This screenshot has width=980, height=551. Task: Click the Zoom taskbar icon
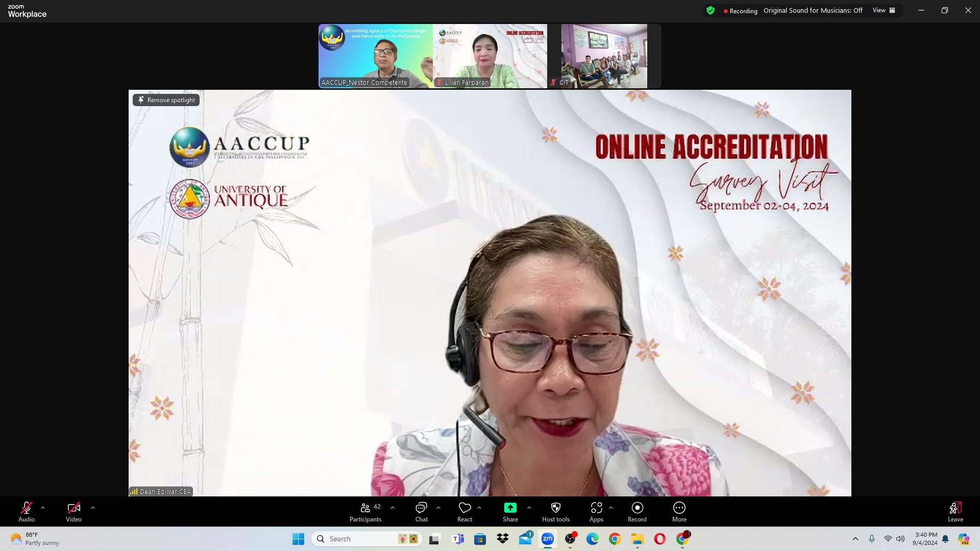pyautogui.click(x=548, y=539)
